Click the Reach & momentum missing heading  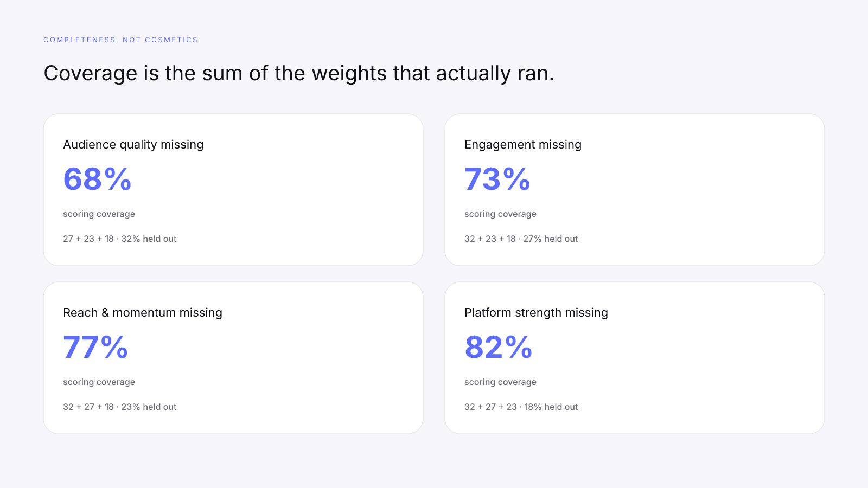tap(143, 313)
